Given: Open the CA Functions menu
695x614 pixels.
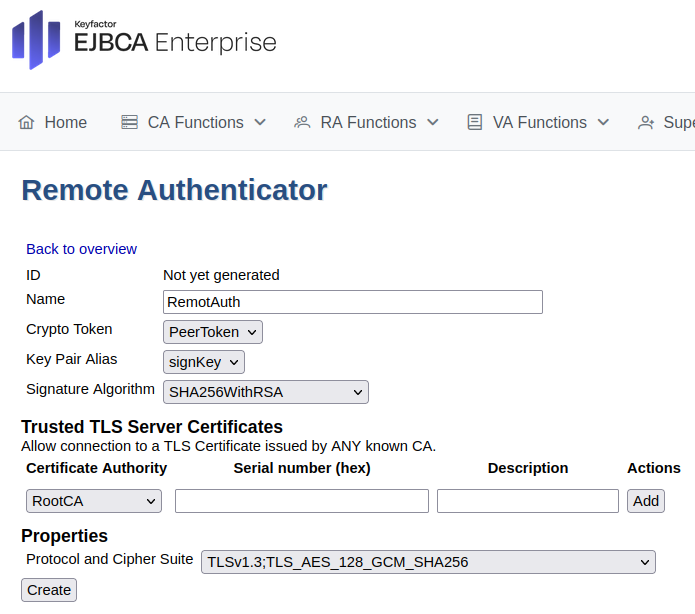Looking at the screenshot, I should click(195, 122).
